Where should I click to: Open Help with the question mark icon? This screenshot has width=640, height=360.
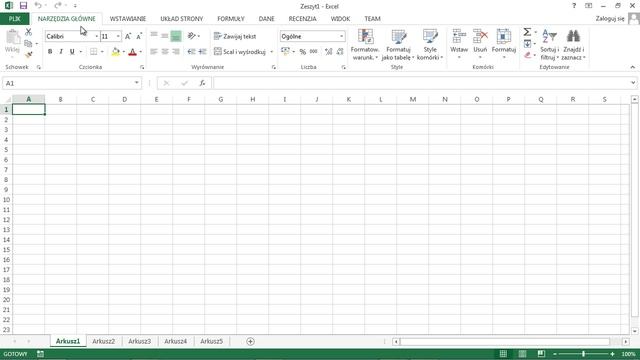click(x=574, y=6)
